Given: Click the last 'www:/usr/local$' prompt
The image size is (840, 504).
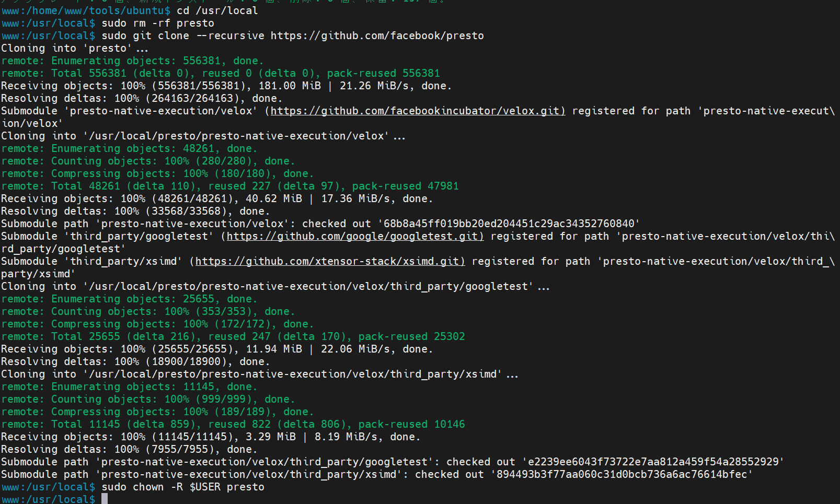Looking at the screenshot, I should 48,499.
